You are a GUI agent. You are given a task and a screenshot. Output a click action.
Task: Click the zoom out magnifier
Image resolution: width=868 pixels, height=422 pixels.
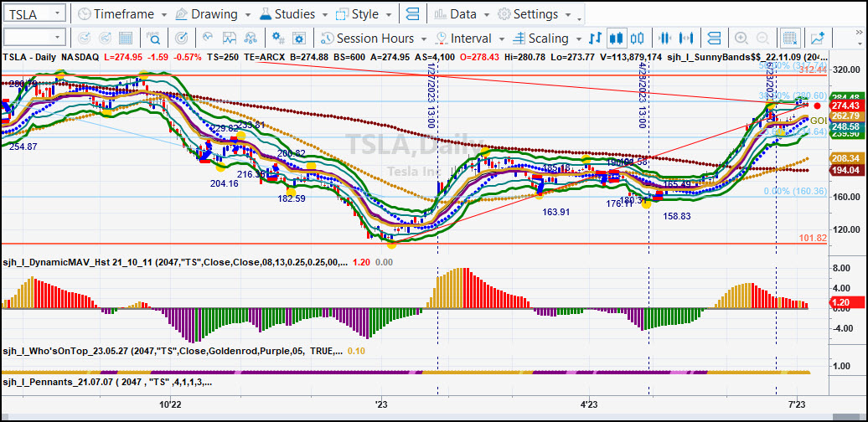[762, 39]
